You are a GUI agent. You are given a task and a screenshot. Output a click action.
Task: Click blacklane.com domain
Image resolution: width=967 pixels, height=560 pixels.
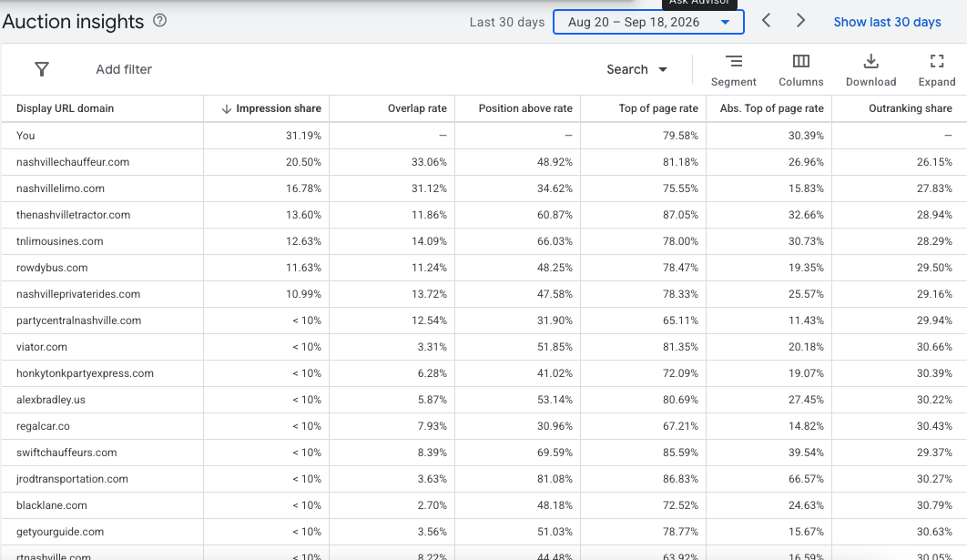pyautogui.click(x=52, y=505)
